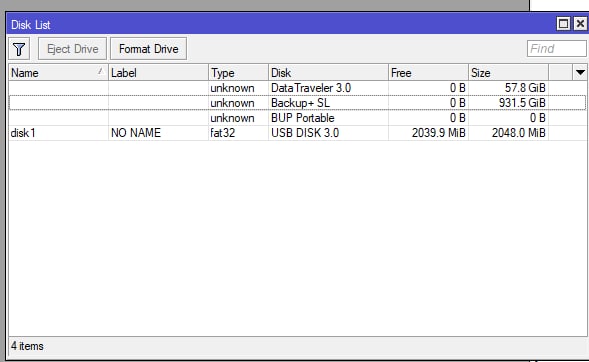This screenshot has width=589, height=362.
Task: Click the fat32 type cell
Action: 222,133
